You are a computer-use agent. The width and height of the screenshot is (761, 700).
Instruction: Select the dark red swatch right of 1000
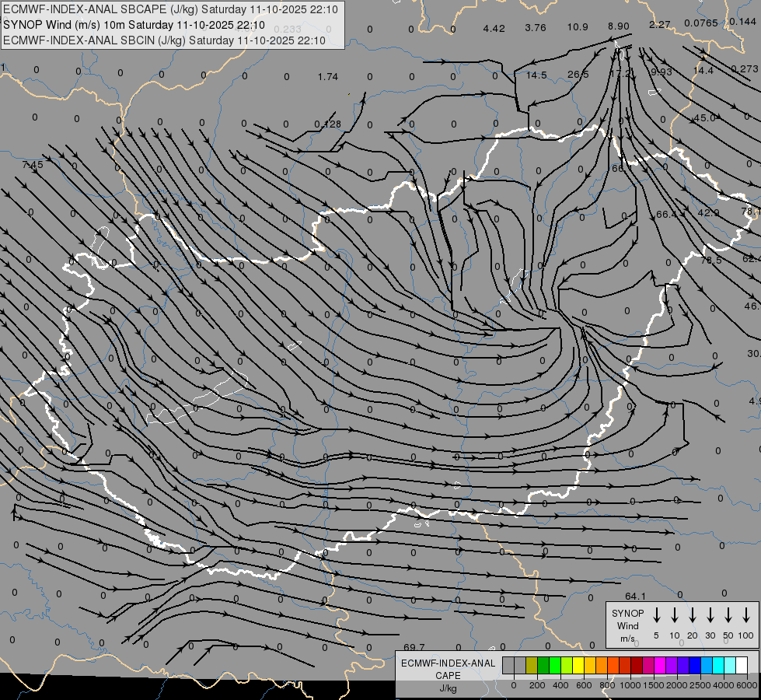(637, 665)
